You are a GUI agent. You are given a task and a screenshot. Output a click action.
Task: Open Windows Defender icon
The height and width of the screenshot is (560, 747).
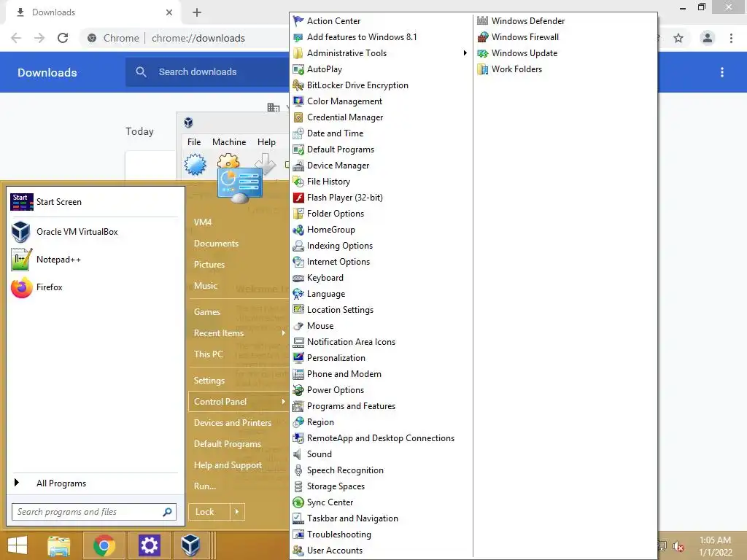point(483,21)
